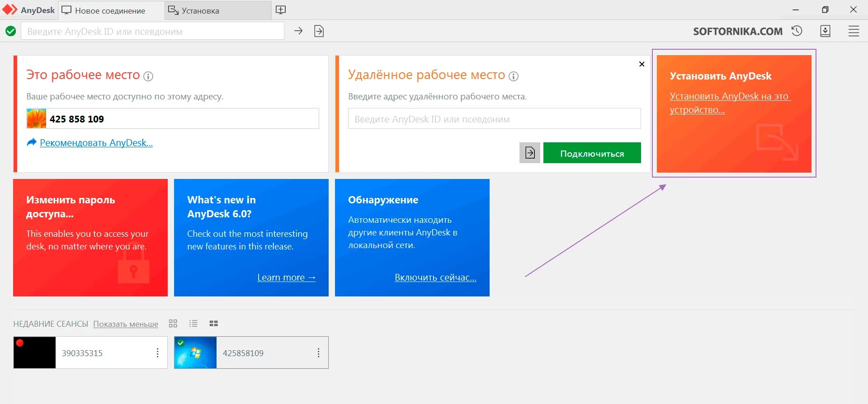Click the Обнаружение tile heading
The image size is (868, 404).
pyautogui.click(x=383, y=200)
